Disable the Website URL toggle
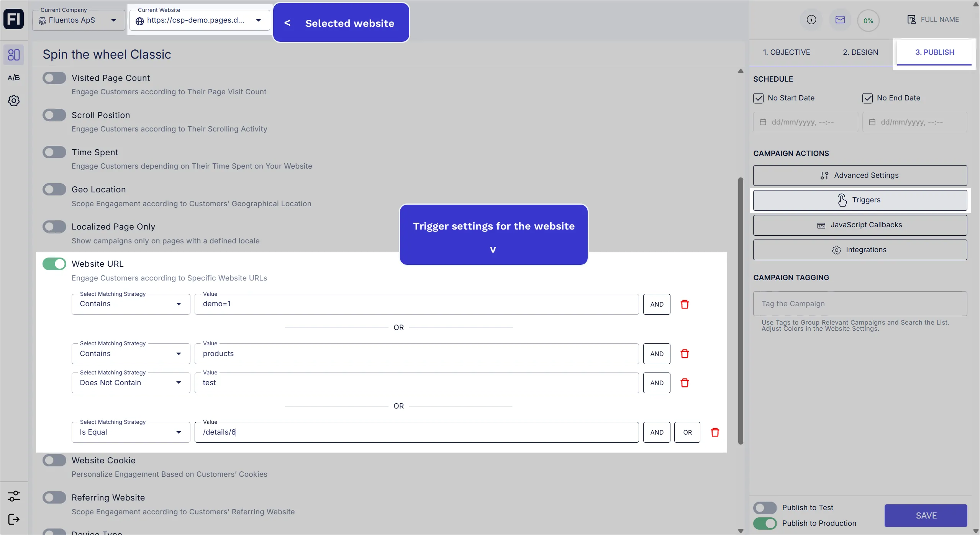The width and height of the screenshot is (980, 535). [x=54, y=264]
